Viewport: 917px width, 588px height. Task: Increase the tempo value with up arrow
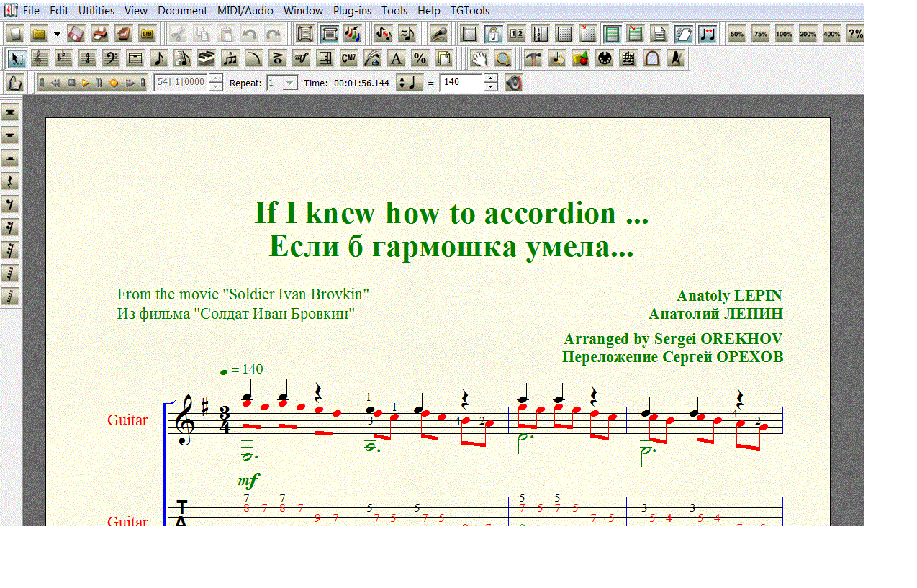(x=490, y=78)
